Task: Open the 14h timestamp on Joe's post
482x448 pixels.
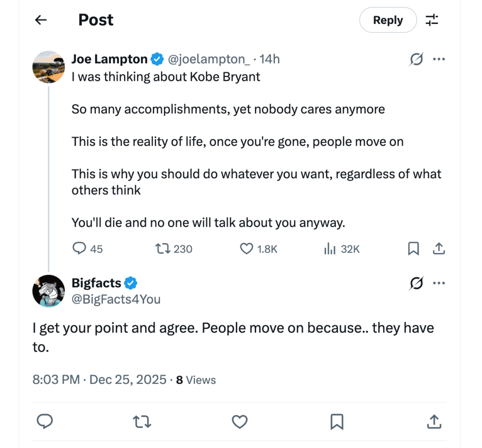Action: pyautogui.click(x=270, y=59)
